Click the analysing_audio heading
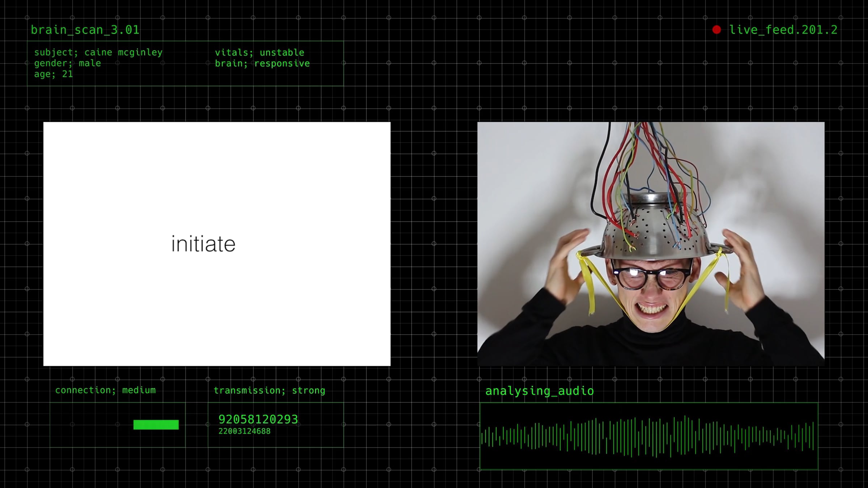The width and height of the screenshot is (868, 488). [539, 391]
